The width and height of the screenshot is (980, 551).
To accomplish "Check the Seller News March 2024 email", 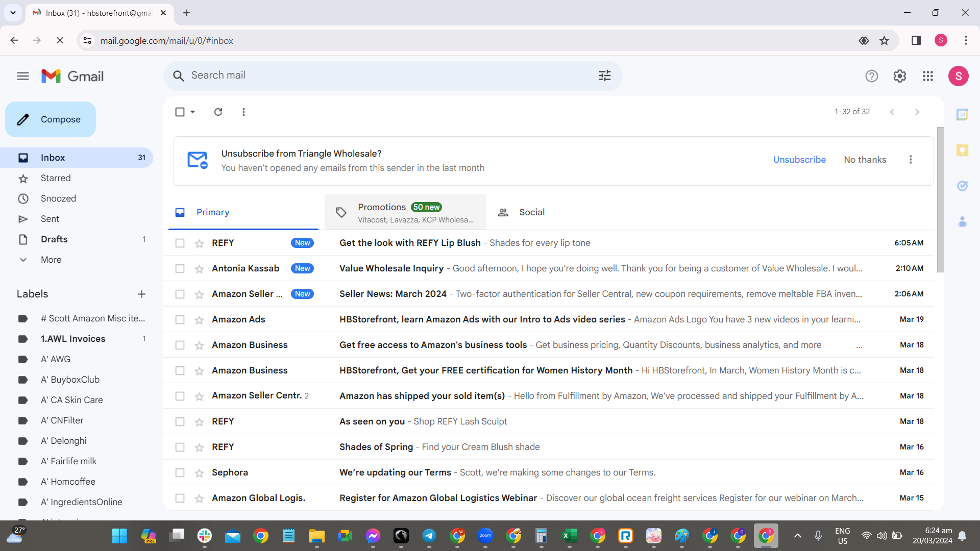I will 180,294.
